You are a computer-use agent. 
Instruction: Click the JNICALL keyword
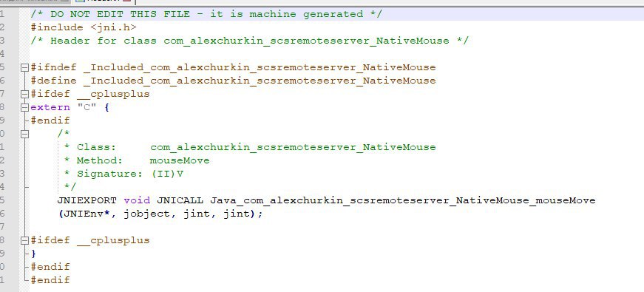pos(180,200)
